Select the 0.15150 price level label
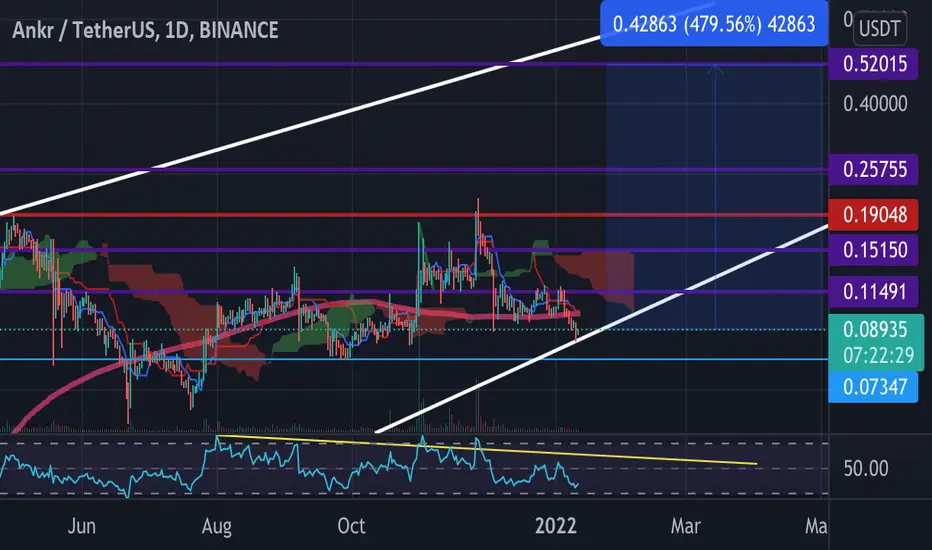 875,250
